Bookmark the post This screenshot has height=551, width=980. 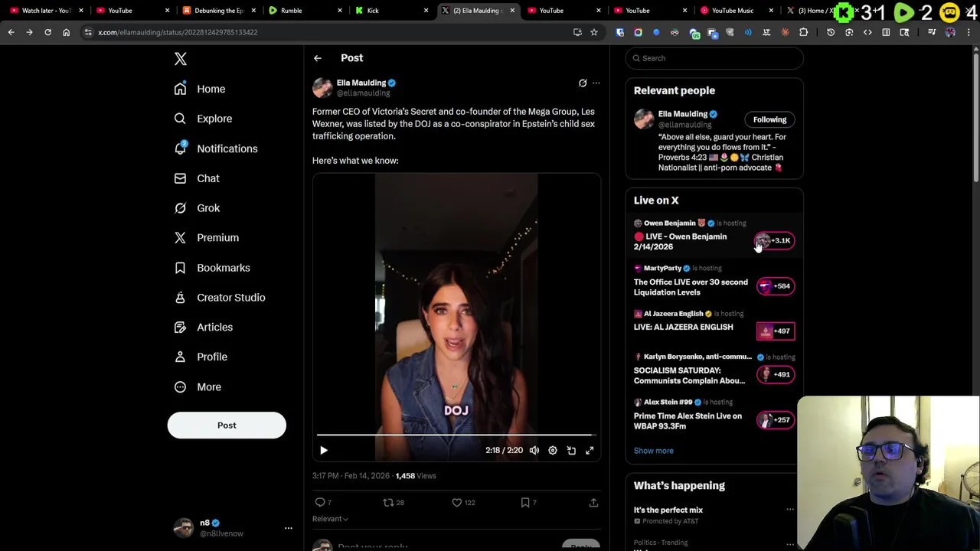[528, 503]
